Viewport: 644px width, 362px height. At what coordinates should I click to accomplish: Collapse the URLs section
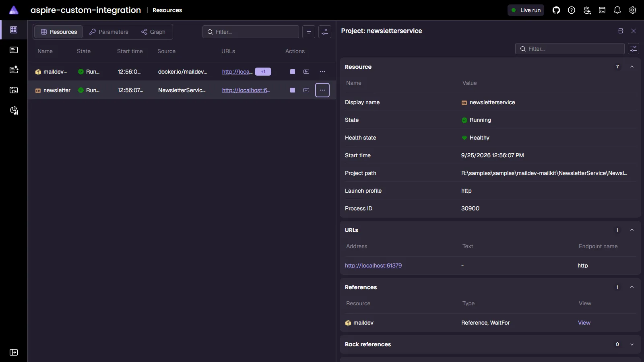[632, 230]
